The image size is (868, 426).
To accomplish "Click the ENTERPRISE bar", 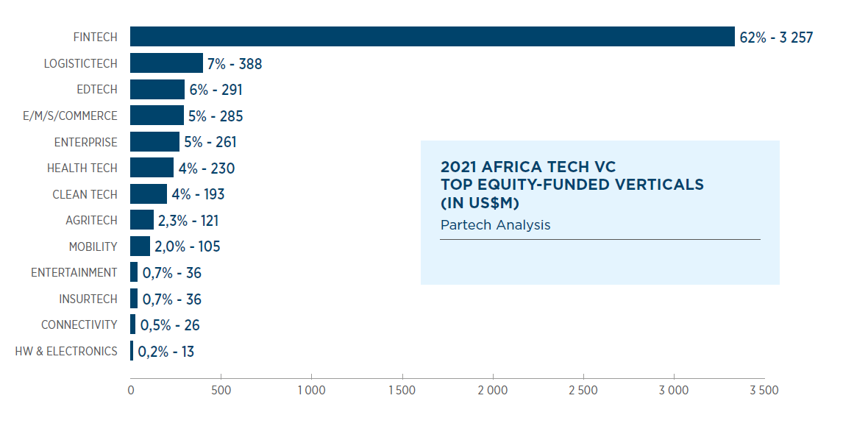I will tap(155, 142).
